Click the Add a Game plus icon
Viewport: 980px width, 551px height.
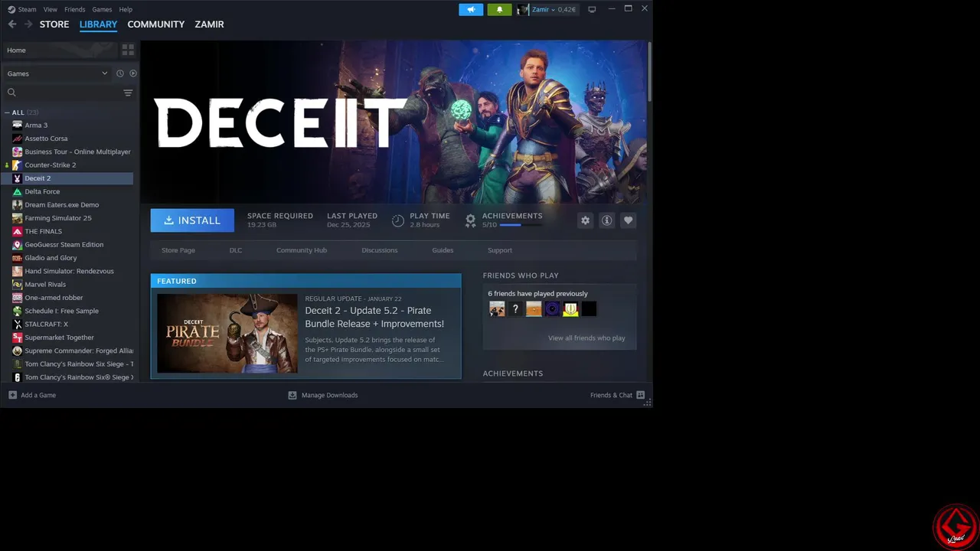click(x=12, y=395)
